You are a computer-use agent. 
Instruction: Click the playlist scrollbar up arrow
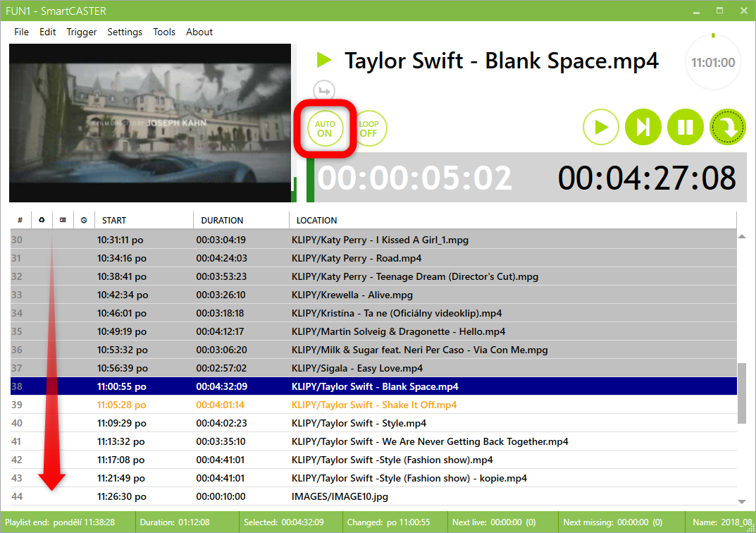coord(742,236)
